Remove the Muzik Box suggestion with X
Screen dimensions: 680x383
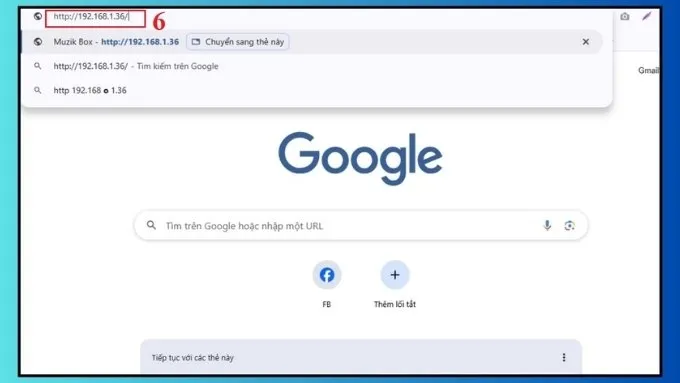(x=585, y=42)
